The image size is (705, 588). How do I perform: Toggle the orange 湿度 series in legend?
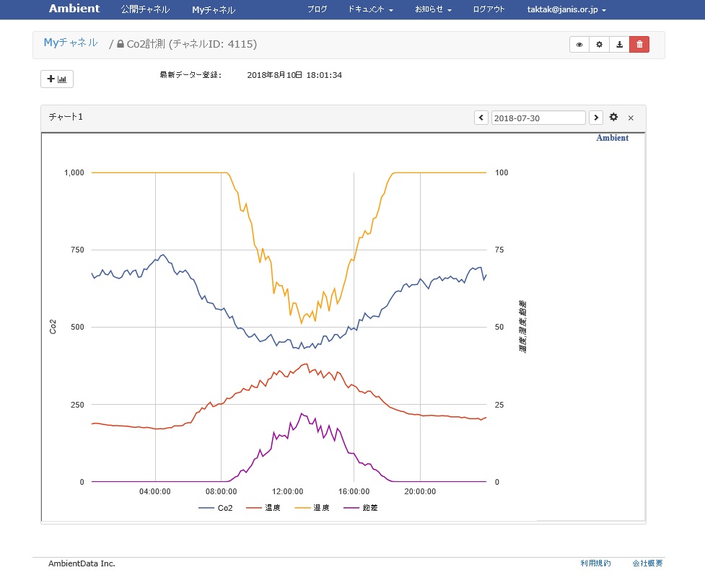312,508
